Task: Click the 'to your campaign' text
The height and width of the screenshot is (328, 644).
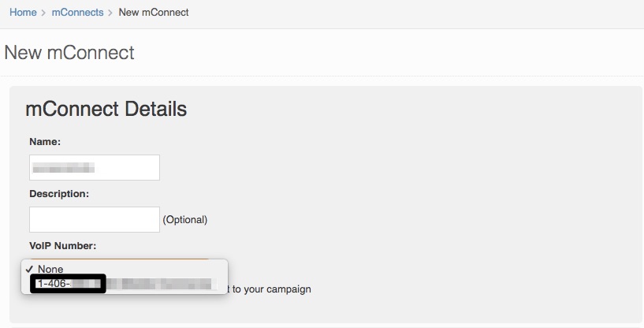Action: [x=271, y=289]
